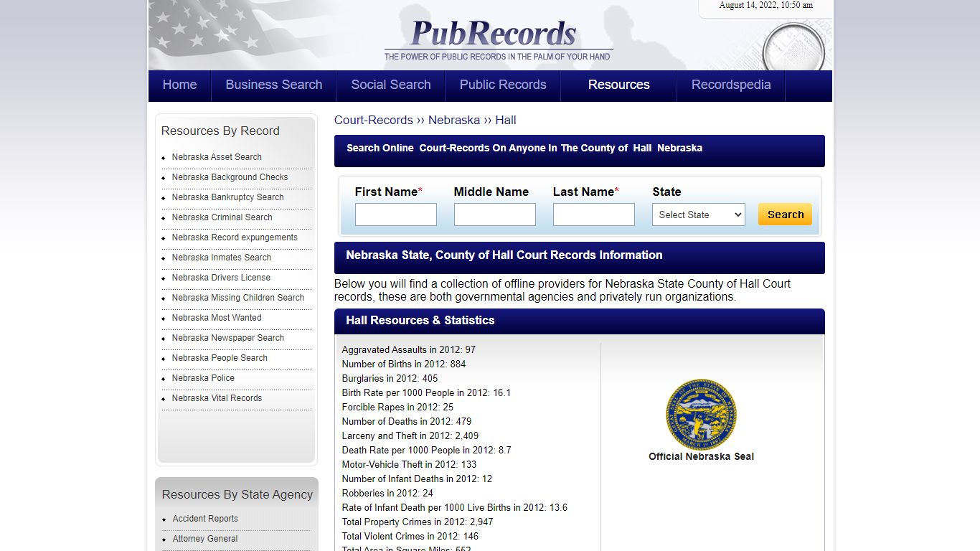The width and height of the screenshot is (980, 551).
Task: Click the Court-Records breadcrumb link
Action: point(374,120)
